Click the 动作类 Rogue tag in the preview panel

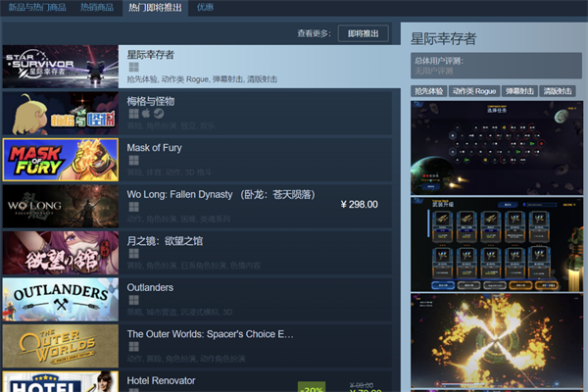coord(474,91)
